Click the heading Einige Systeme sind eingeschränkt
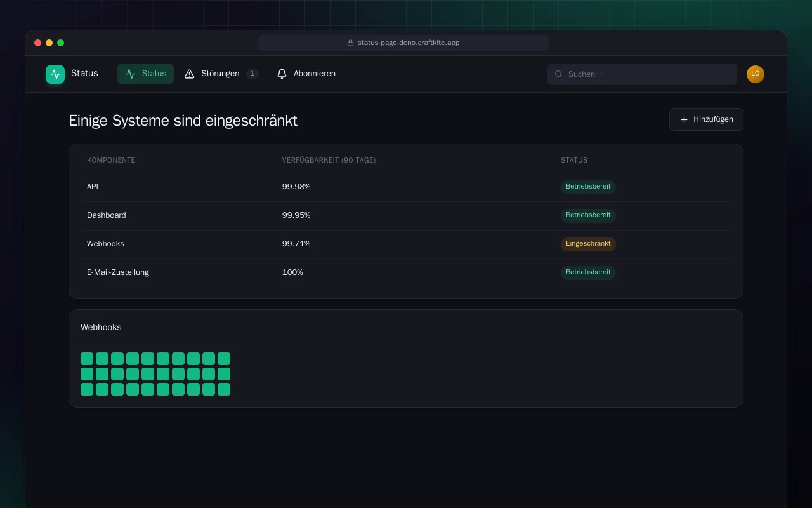The width and height of the screenshot is (812, 508). [183, 121]
